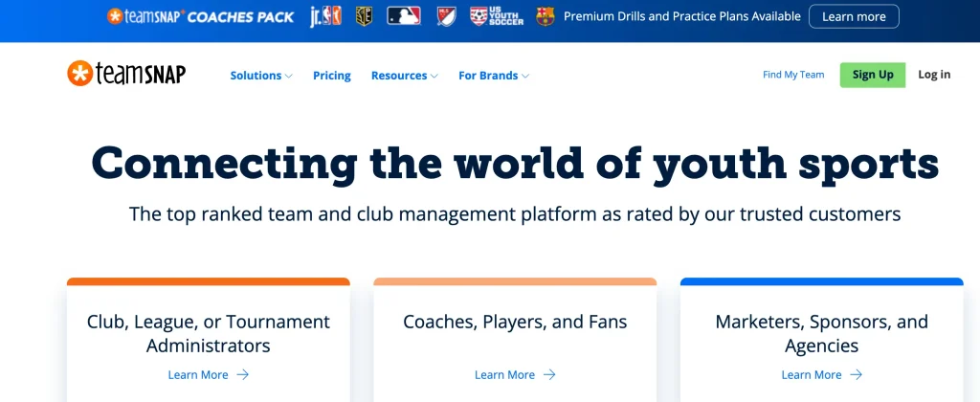Open the Pricing page
The height and width of the screenshot is (402, 980).
tap(332, 76)
